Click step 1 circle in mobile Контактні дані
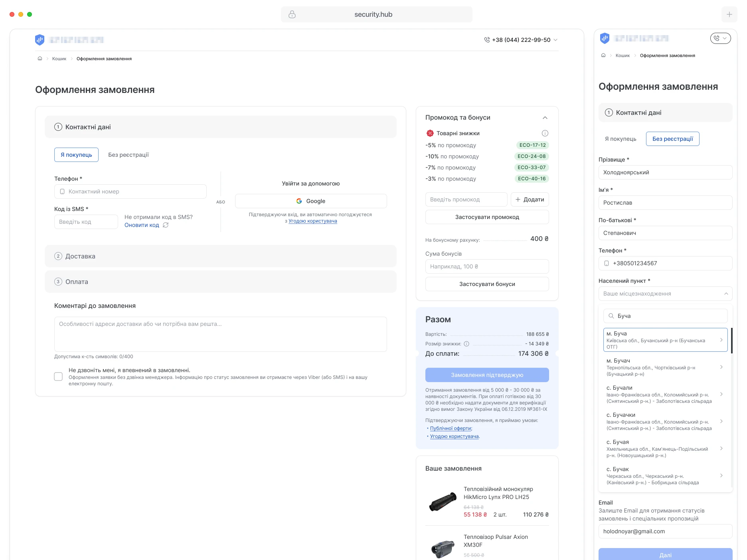The image size is (747, 560). 609,112
